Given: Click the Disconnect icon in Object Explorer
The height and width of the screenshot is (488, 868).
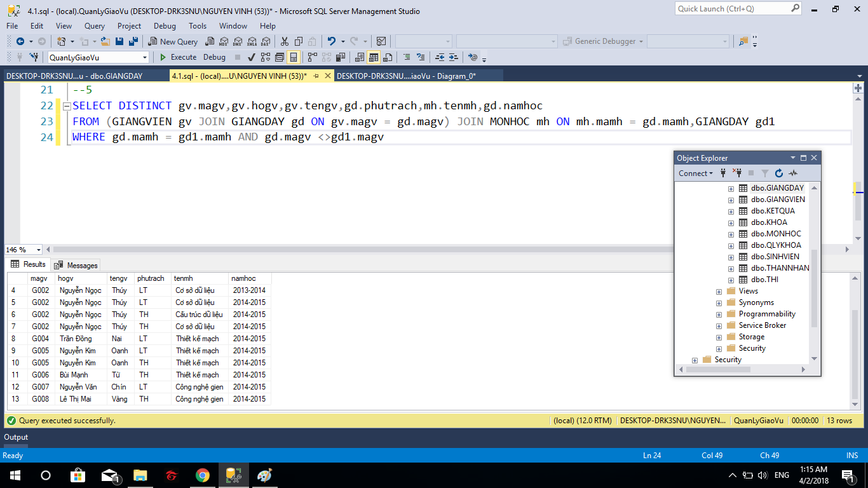Looking at the screenshot, I should click(x=737, y=173).
